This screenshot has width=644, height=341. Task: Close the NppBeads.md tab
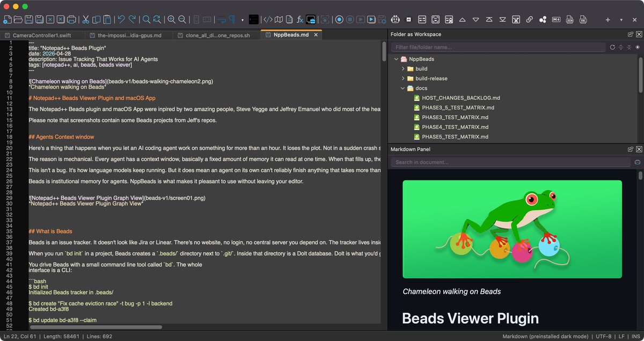[x=316, y=35]
